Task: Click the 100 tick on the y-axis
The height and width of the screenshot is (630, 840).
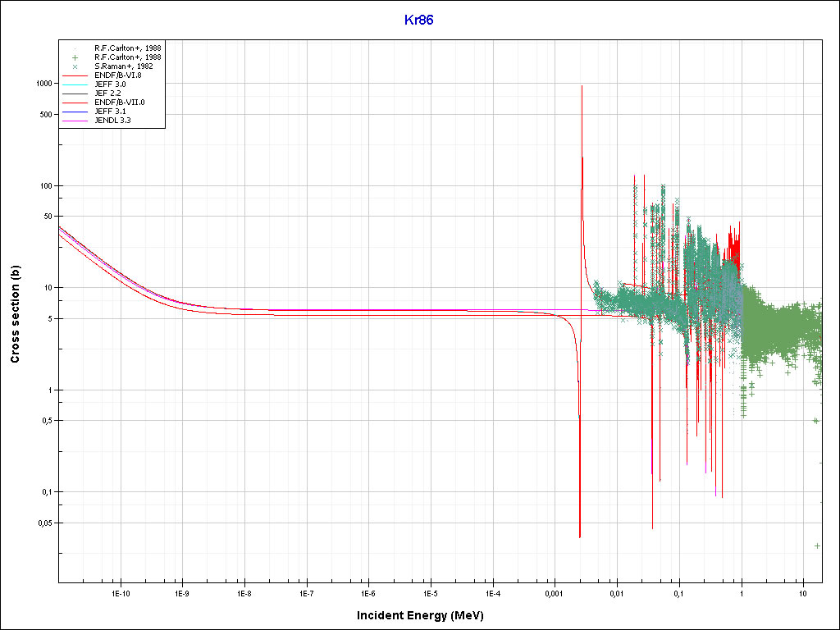Action: (x=45, y=186)
